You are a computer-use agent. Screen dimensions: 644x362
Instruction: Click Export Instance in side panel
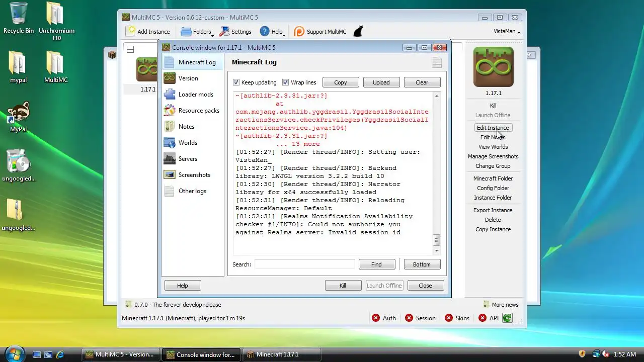tap(493, 210)
